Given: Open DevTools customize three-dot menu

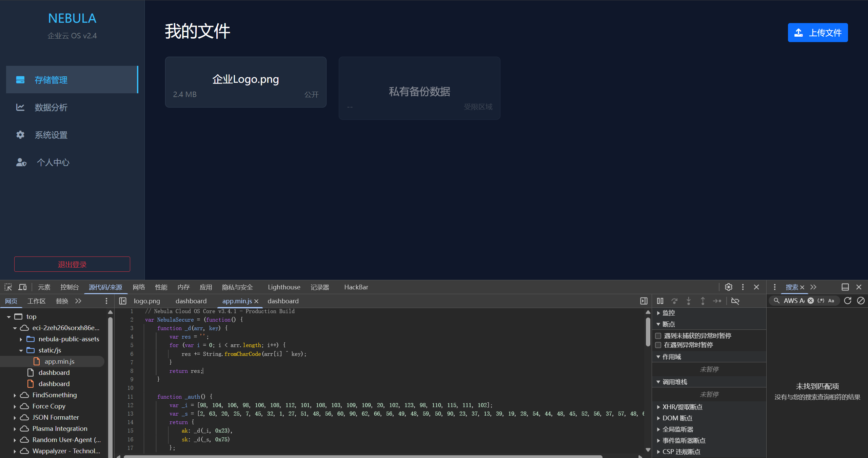Looking at the screenshot, I should [743, 287].
